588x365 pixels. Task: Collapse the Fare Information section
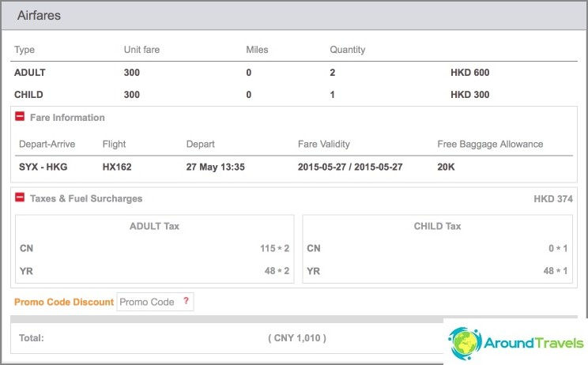20,117
